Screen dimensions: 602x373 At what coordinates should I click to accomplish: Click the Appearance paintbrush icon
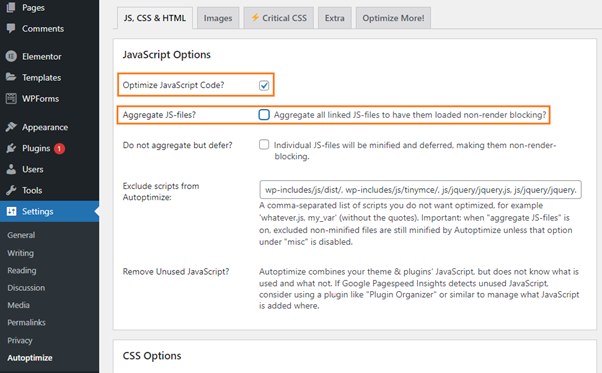(x=11, y=127)
